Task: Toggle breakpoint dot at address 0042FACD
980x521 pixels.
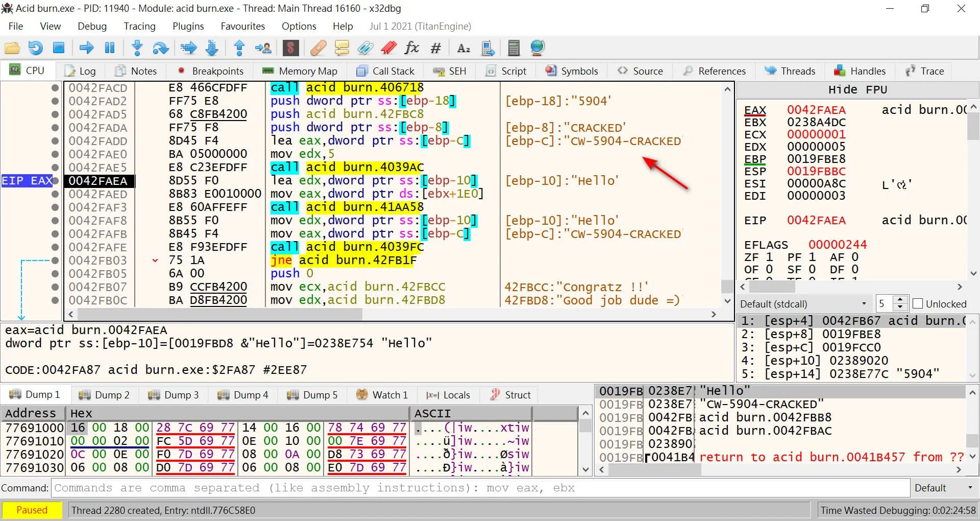Action: coord(55,88)
